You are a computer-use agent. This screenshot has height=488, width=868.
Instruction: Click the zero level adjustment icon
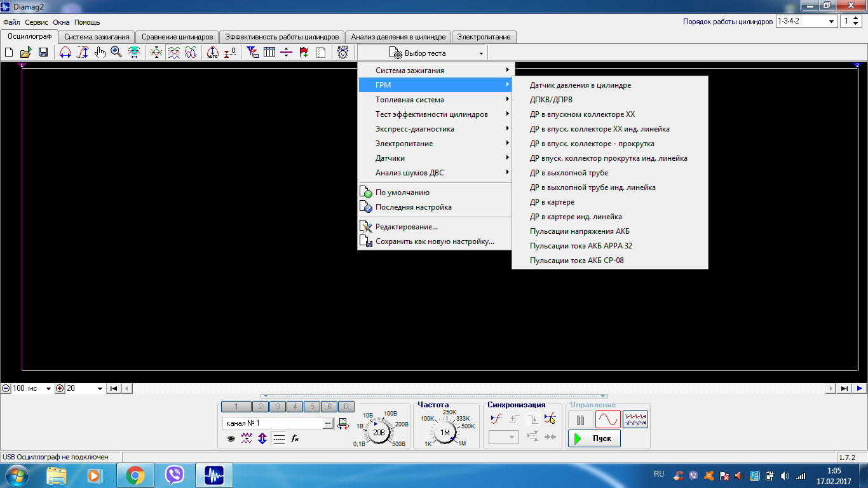point(230,53)
